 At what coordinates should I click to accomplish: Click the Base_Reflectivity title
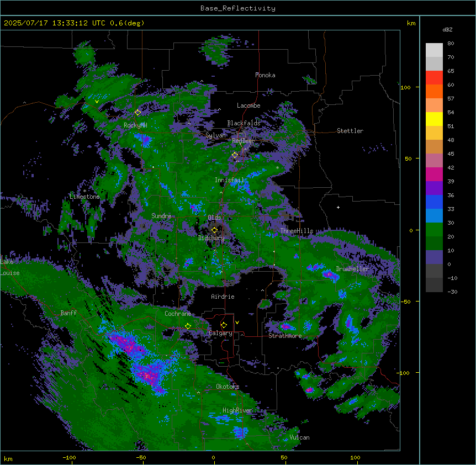(238, 8)
